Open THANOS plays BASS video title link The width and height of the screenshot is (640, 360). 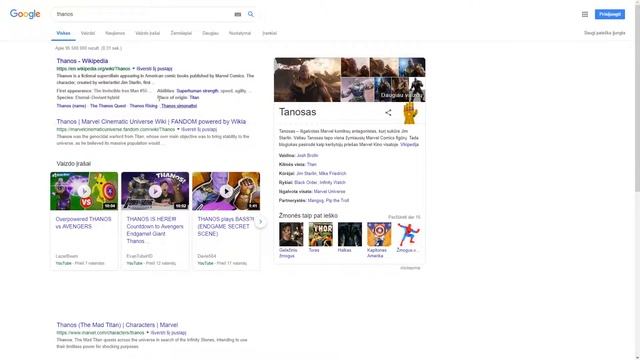[x=225, y=227]
